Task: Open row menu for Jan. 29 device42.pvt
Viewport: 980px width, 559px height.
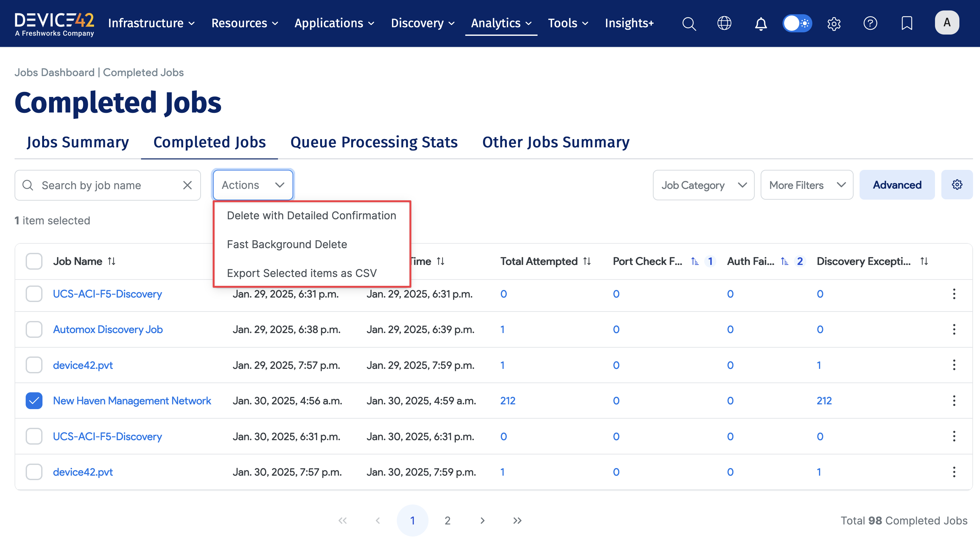Action: coord(954,365)
